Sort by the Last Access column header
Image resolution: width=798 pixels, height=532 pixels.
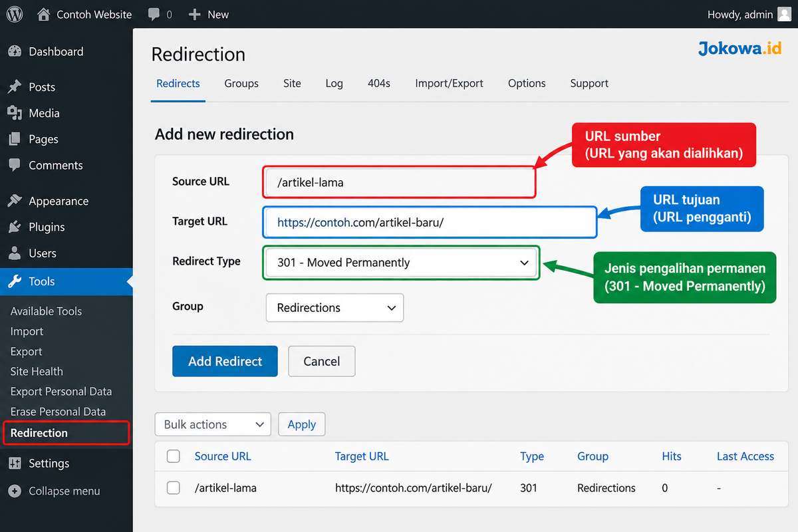(x=745, y=456)
